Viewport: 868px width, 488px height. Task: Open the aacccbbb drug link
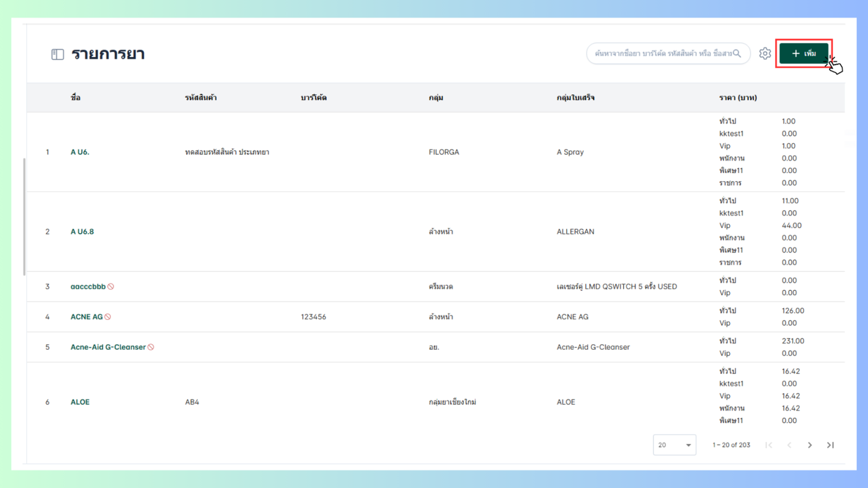(88, 286)
